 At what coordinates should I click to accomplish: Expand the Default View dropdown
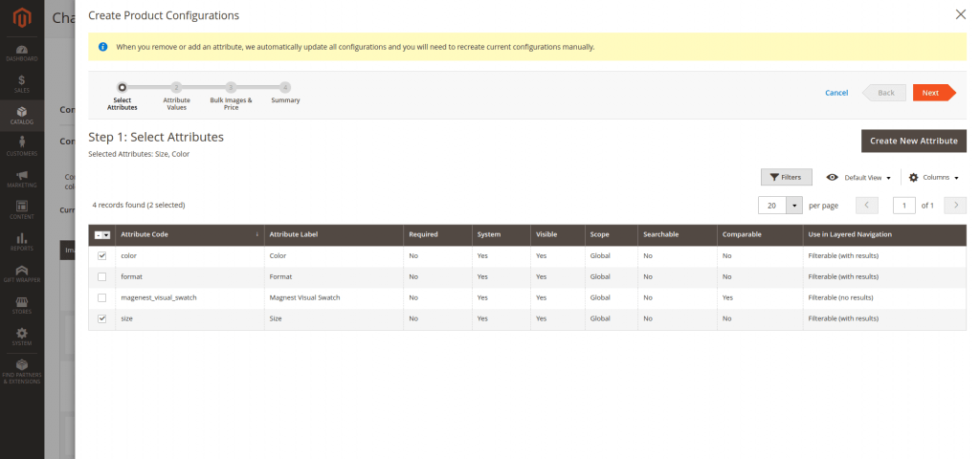pos(858,178)
